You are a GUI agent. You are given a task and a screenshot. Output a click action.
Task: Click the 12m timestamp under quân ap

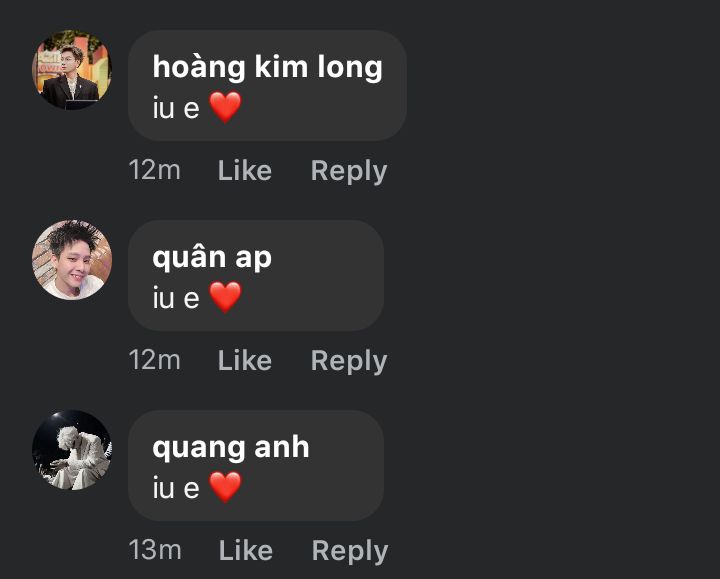point(155,360)
